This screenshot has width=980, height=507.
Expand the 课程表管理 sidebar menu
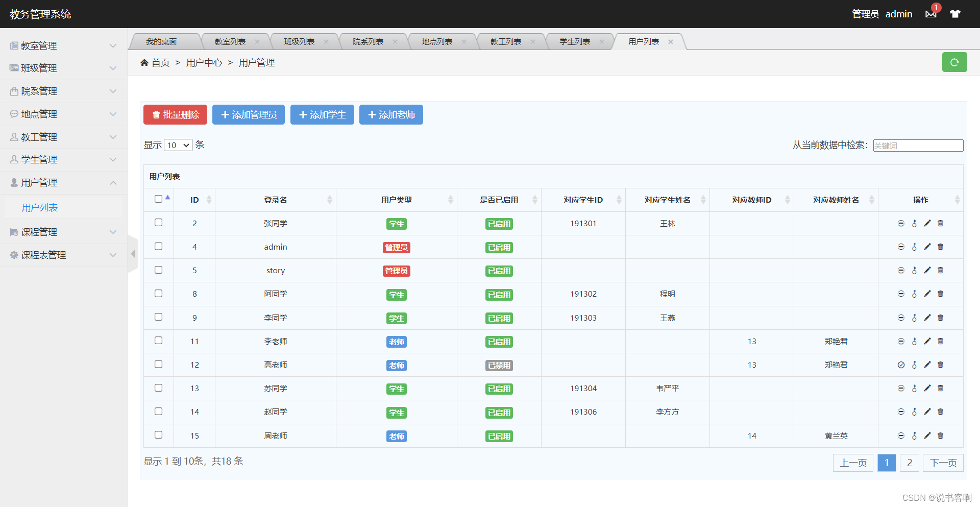click(63, 255)
